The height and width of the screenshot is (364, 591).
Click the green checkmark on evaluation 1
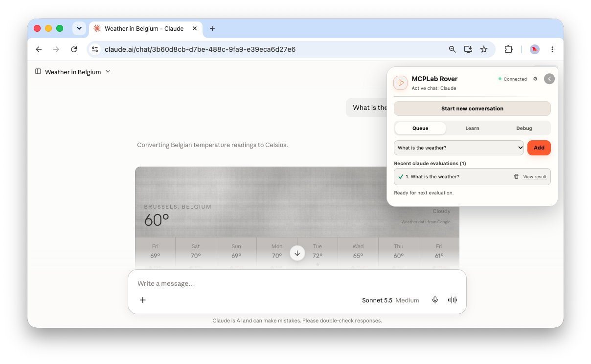(401, 176)
